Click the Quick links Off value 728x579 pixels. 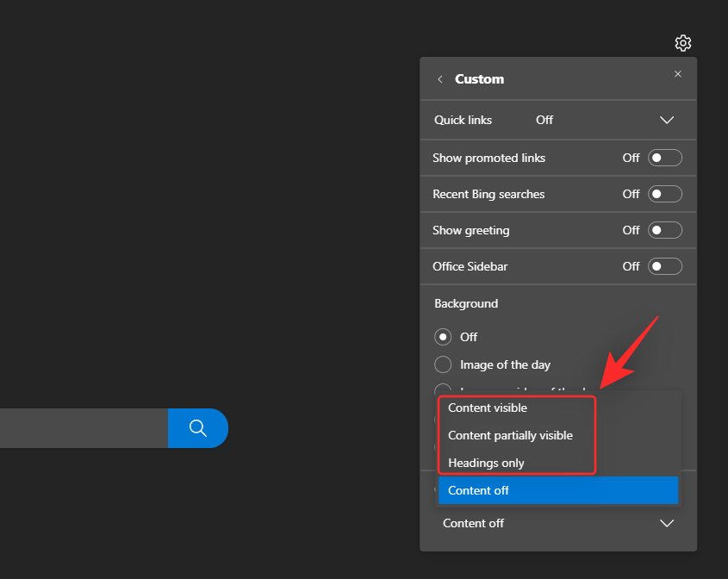point(544,120)
